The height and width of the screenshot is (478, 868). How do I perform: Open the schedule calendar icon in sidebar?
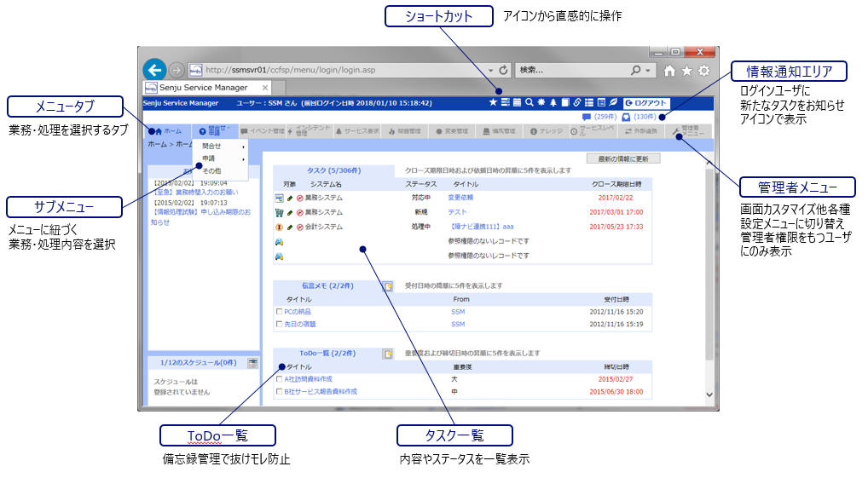[252, 363]
